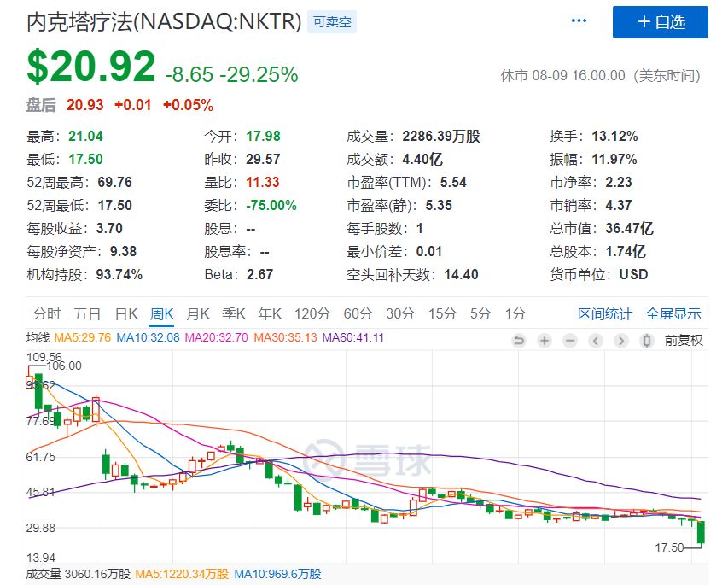Add NKTR to watchlist with 自选 button
728x585 pixels.
point(661,22)
